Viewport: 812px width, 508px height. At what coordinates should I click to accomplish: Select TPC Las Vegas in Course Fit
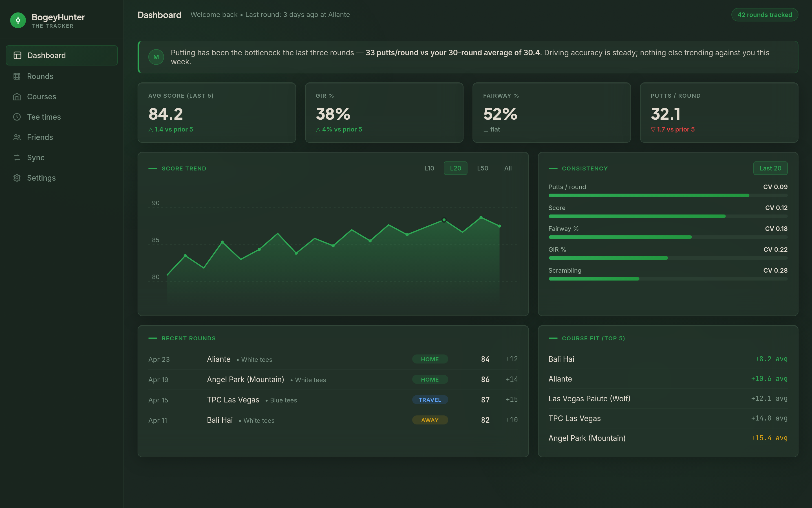coord(668,419)
